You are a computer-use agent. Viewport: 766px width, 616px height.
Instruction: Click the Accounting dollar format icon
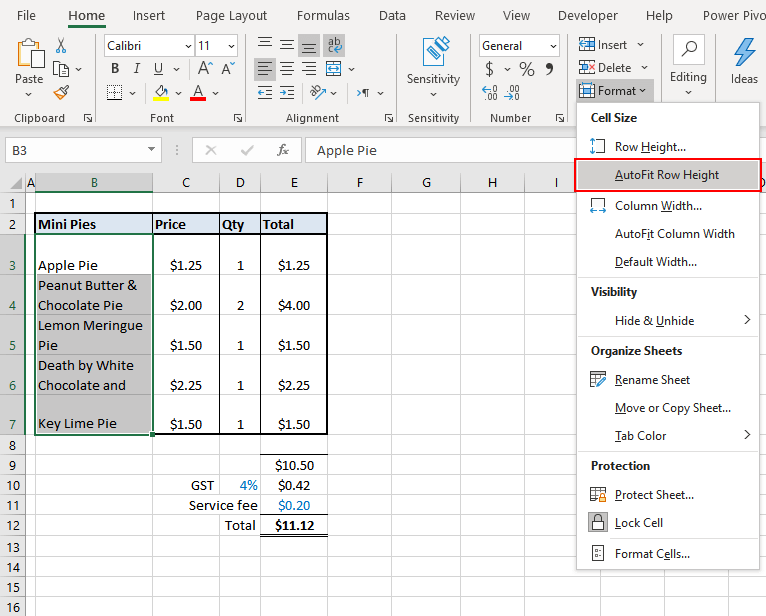489,69
